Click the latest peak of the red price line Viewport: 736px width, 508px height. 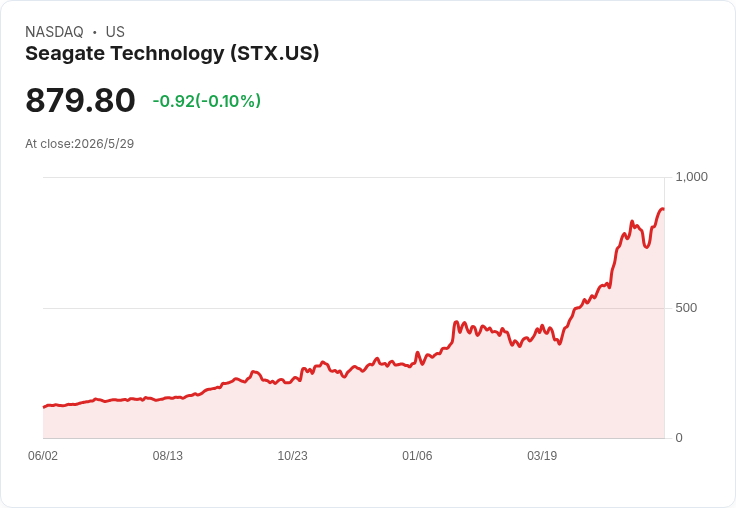tap(662, 209)
